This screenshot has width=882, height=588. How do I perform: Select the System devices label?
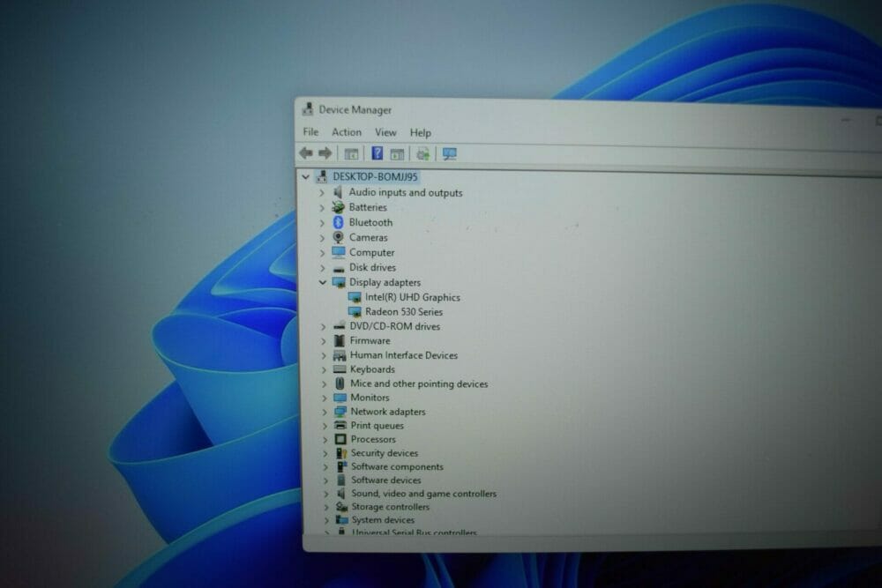click(383, 520)
